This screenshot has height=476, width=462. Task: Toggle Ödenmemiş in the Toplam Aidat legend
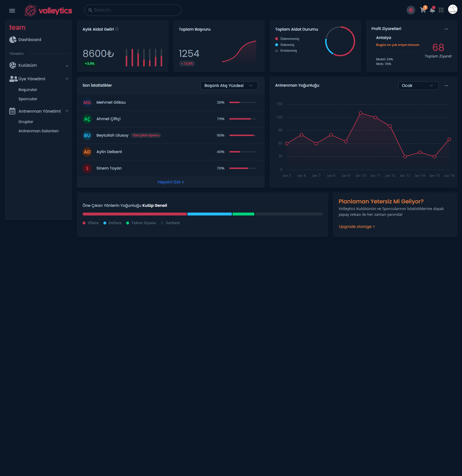288,39
